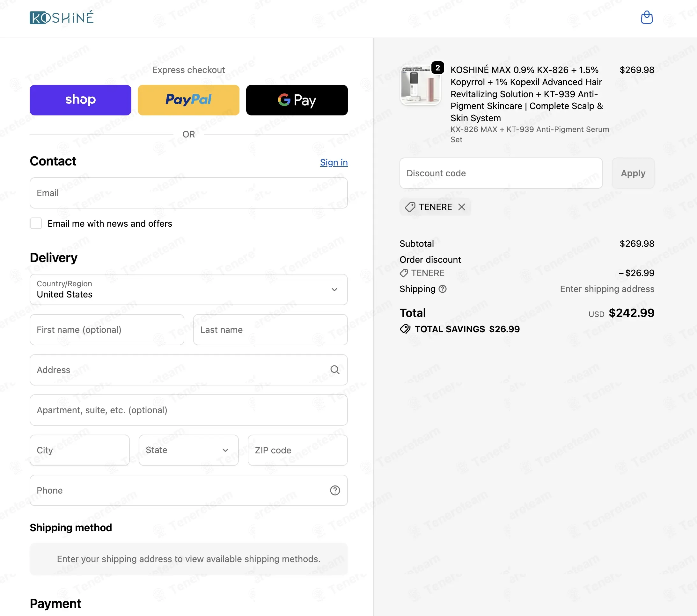This screenshot has width=697, height=616.
Task: Click the Sign in link
Action: click(x=334, y=162)
